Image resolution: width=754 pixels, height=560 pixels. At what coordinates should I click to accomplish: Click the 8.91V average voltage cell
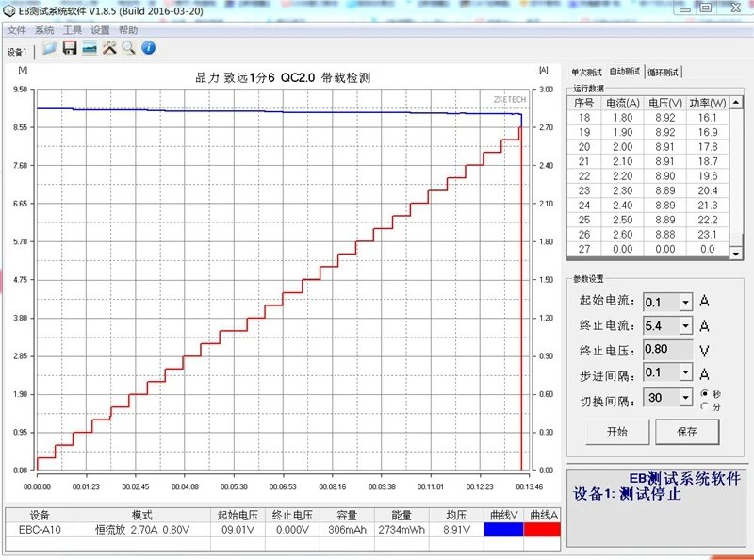456,530
